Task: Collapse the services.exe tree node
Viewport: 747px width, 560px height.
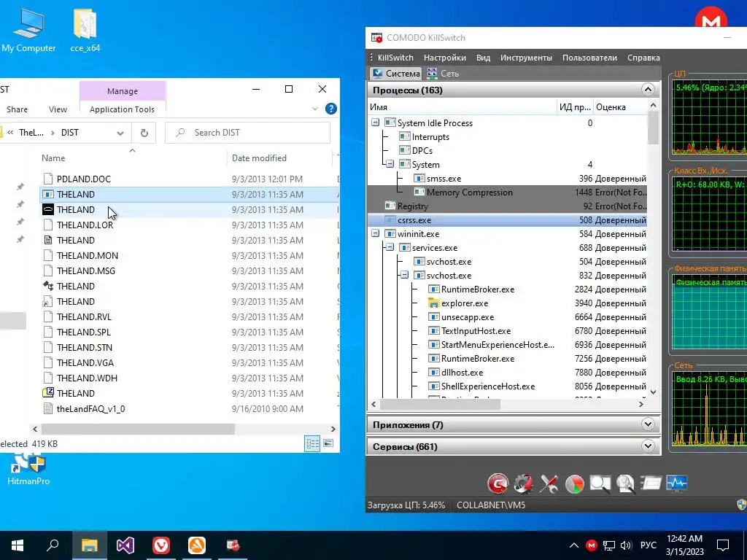Action: tap(390, 247)
